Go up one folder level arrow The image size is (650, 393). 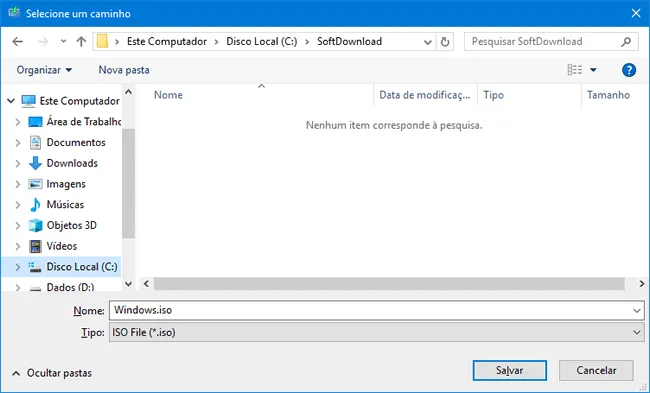coord(81,41)
